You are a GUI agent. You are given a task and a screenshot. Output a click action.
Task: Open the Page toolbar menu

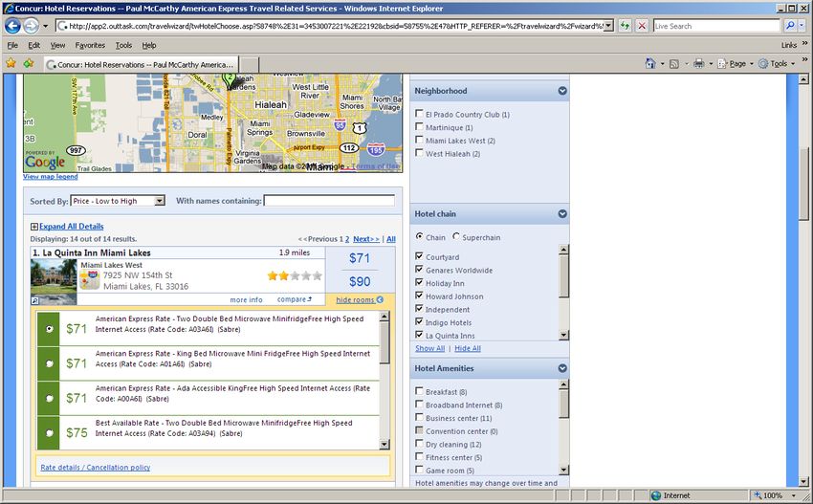[736, 63]
